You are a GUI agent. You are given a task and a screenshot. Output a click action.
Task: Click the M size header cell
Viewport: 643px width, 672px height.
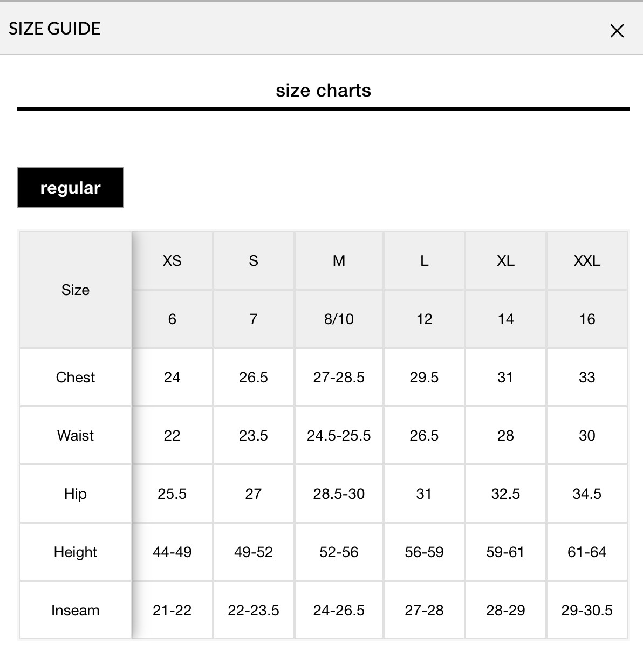pos(339,260)
